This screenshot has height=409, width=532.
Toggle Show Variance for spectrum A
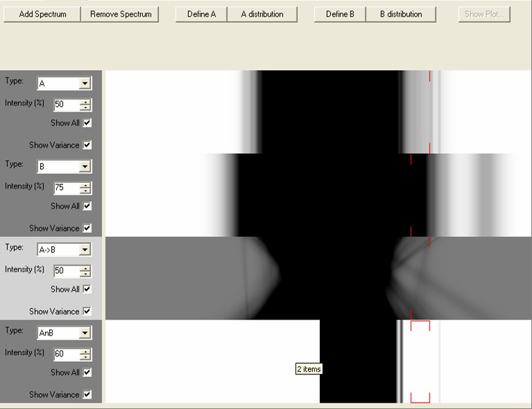pos(87,145)
